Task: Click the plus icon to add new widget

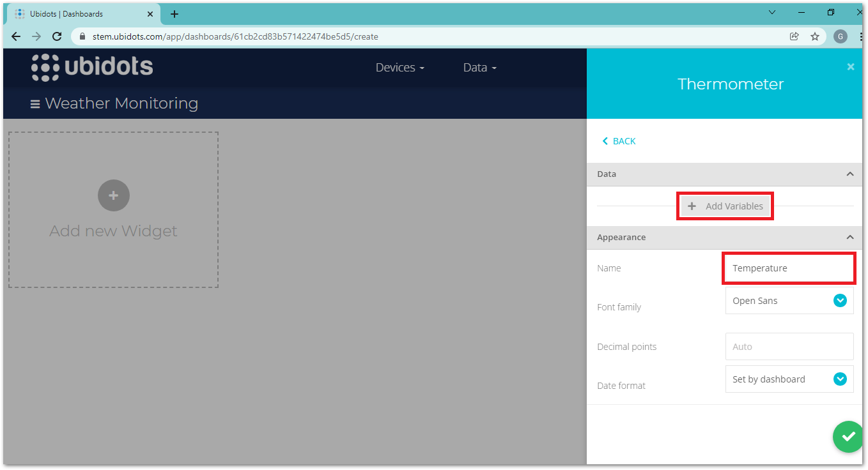Action: [114, 195]
